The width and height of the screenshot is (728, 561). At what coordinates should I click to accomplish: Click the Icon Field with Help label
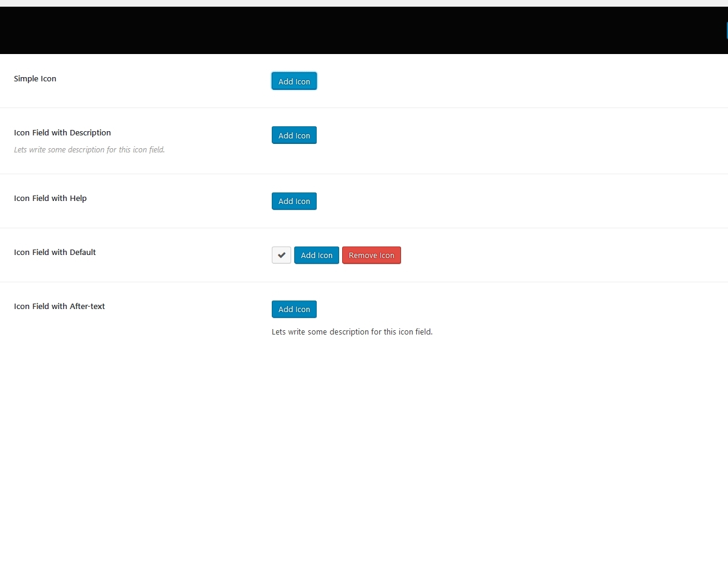(x=50, y=199)
